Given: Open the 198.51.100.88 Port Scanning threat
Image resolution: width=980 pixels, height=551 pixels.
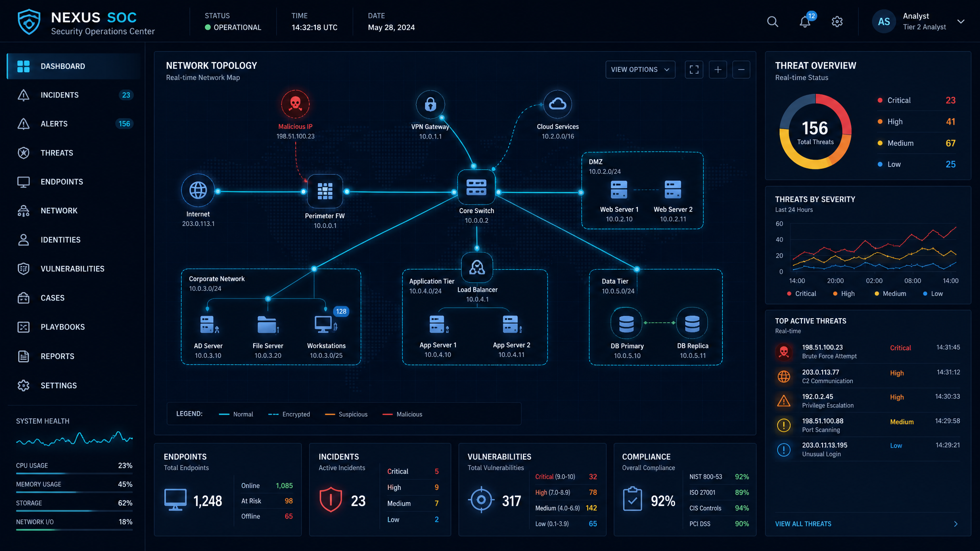Looking at the screenshot, I should pyautogui.click(x=867, y=425).
